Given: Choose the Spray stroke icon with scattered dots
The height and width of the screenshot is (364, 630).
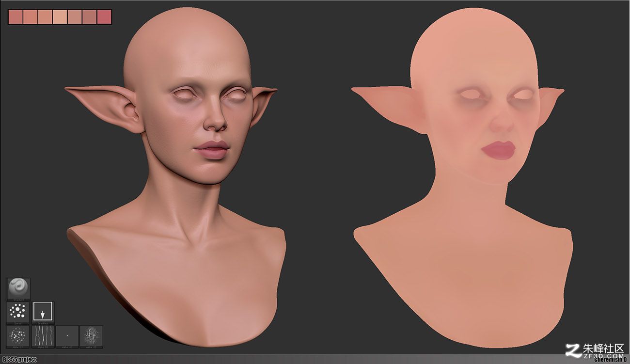Looking at the screenshot, I should [18, 313].
